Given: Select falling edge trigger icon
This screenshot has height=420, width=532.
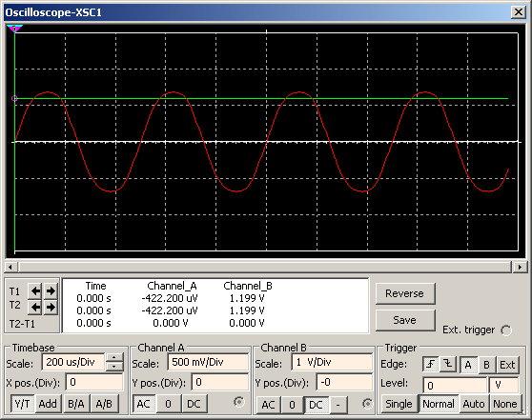Looking at the screenshot, I should point(448,365).
